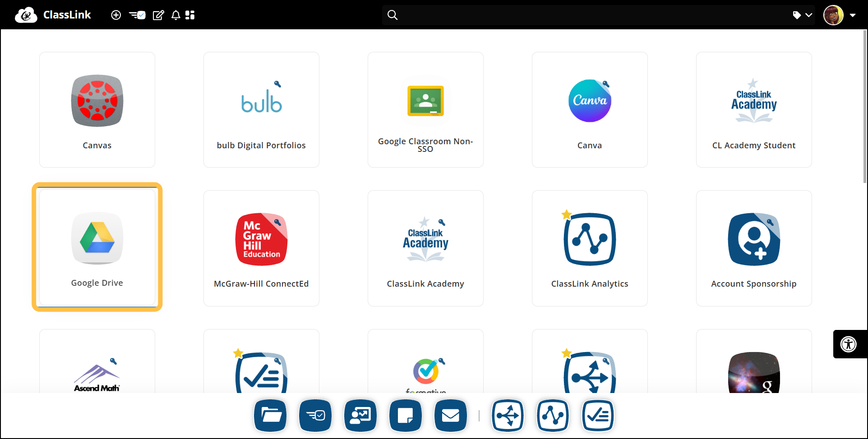Open ClassLink Analytics app
The height and width of the screenshot is (439, 868).
tap(590, 248)
